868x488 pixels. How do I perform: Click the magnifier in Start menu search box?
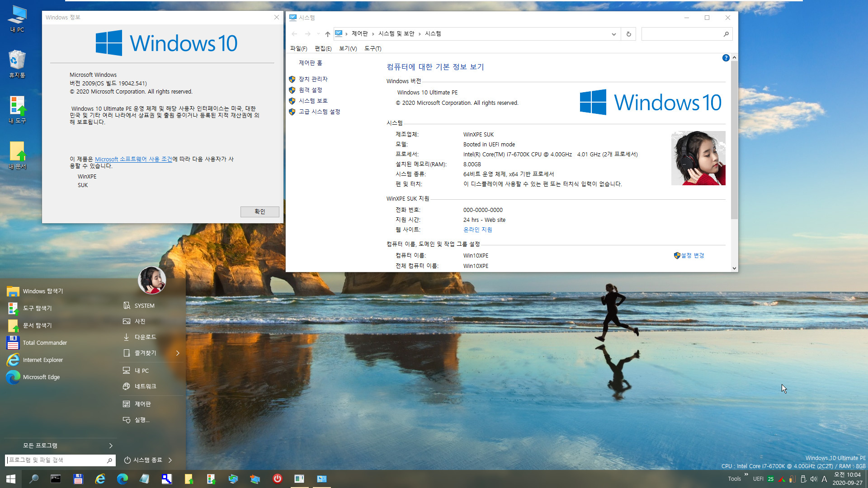coord(109,460)
